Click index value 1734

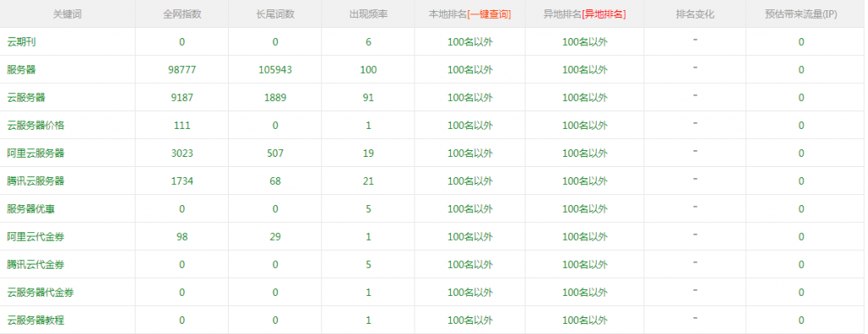182,181
